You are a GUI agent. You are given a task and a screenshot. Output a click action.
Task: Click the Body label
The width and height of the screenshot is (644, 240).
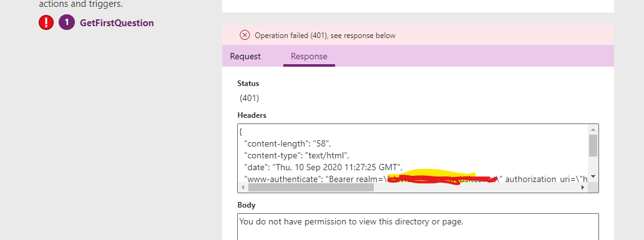pyautogui.click(x=246, y=204)
